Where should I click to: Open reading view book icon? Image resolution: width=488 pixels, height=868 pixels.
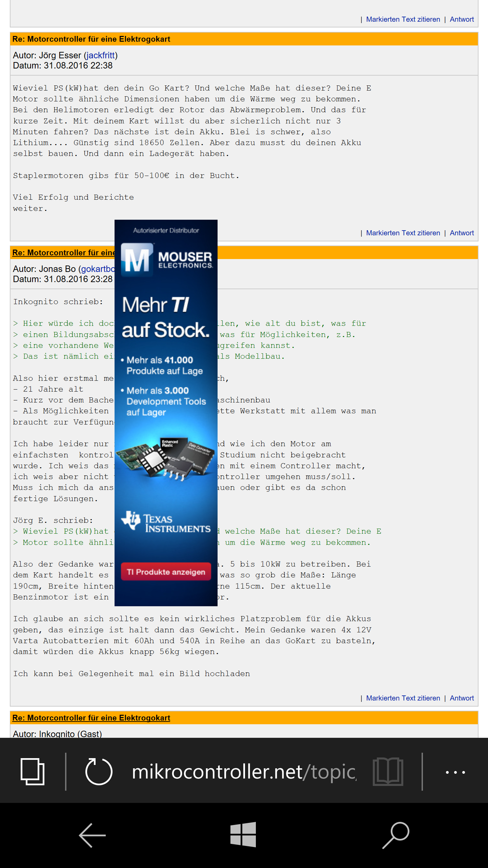click(388, 772)
